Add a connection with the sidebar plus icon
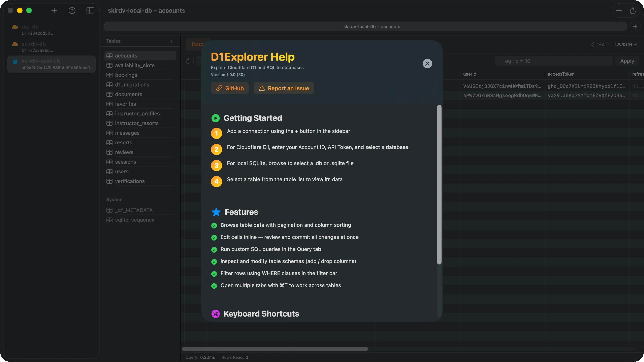 [54, 10]
